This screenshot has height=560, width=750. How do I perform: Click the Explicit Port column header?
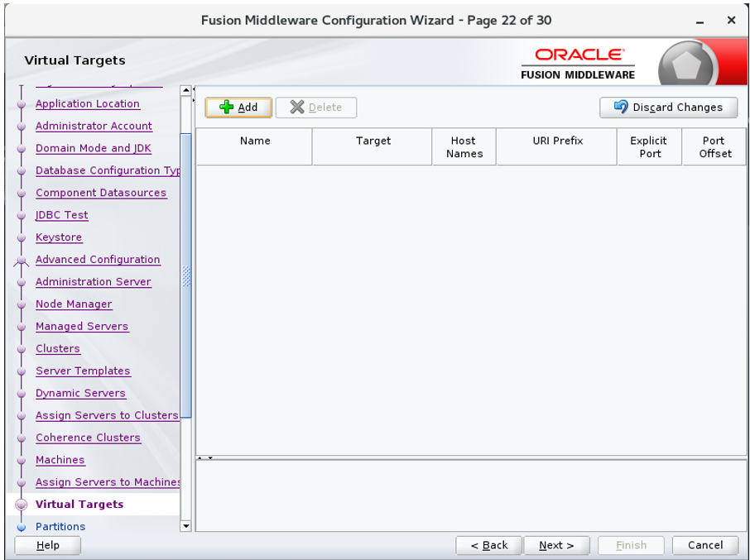[650, 146]
